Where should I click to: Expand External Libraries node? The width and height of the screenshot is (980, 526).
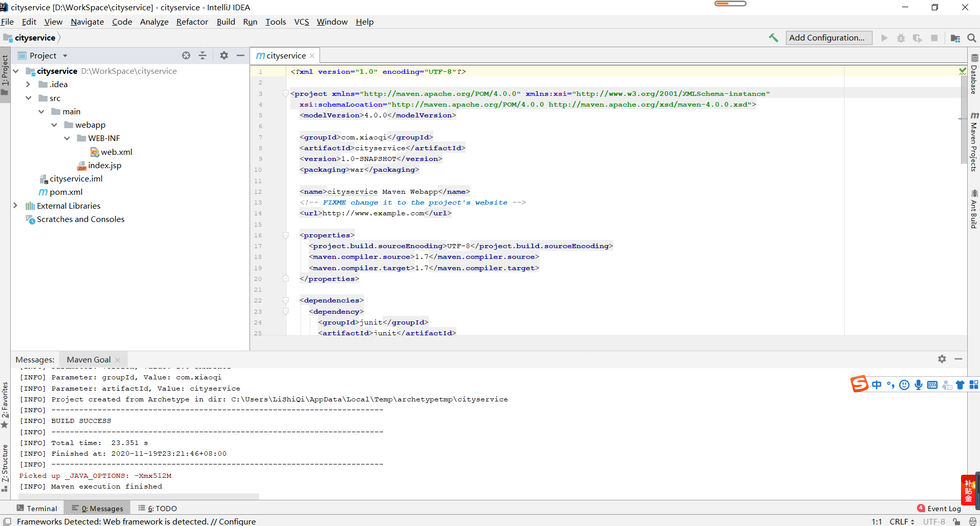[x=15, y=206]
